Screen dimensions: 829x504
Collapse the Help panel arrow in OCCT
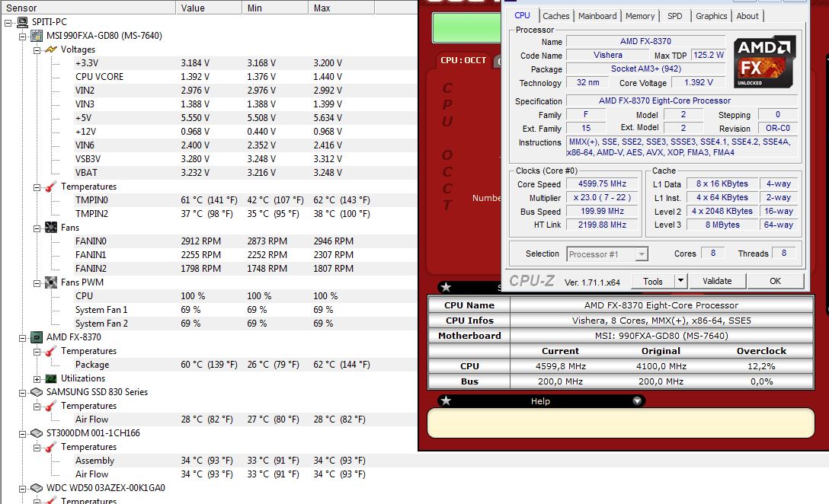tap(637, 401)
